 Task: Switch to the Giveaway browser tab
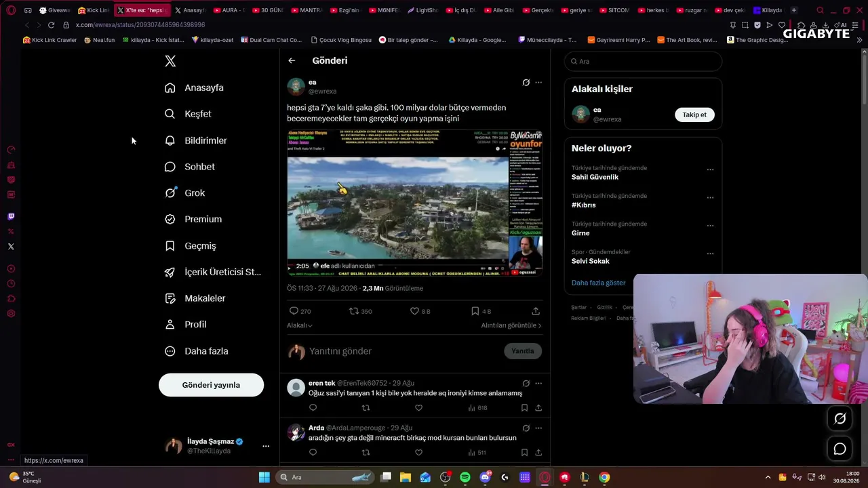coord(54,10)
